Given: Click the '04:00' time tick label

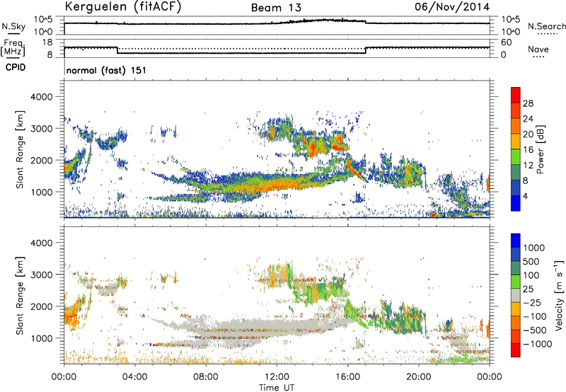Looking at the screenshot, I should tap(134, 377).
